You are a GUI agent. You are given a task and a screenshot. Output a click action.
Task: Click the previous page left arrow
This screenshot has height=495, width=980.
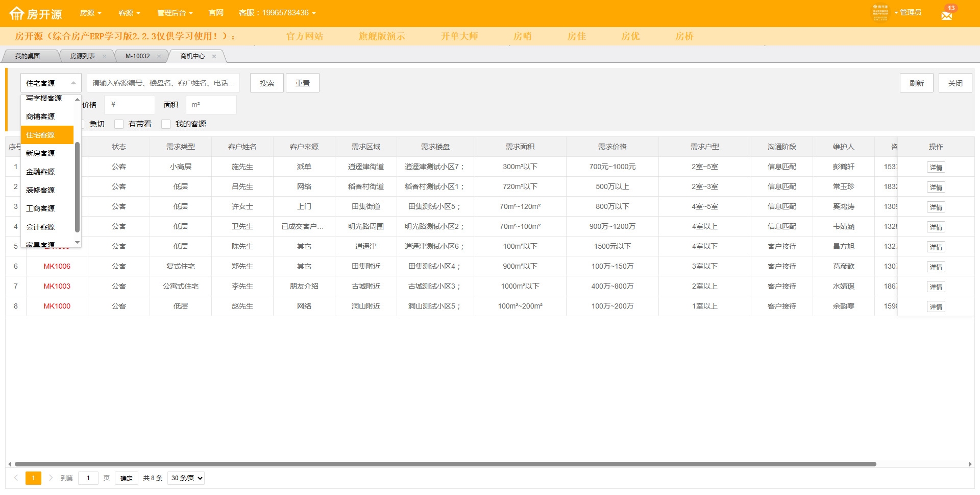pyautogui.click(x=16, y=478)
